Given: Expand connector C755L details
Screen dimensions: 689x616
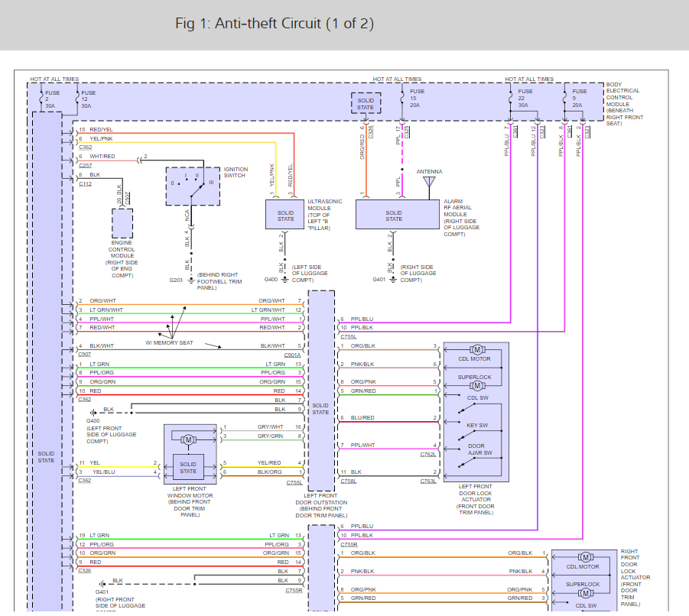Looking at the screenshot, I should pyautogui.click(x=349, y=336).
